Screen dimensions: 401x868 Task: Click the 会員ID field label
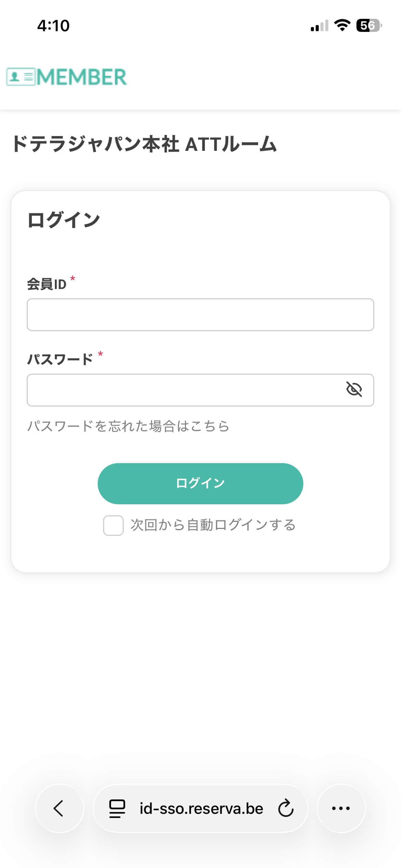click(47, 284)
